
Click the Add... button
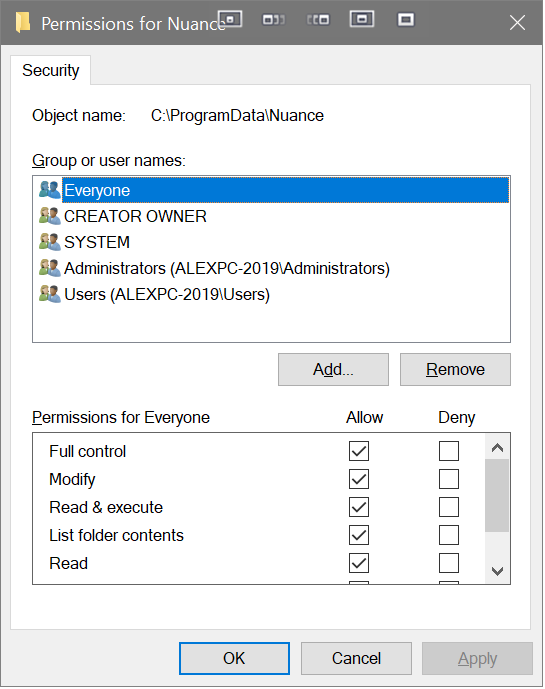(333, 370)
